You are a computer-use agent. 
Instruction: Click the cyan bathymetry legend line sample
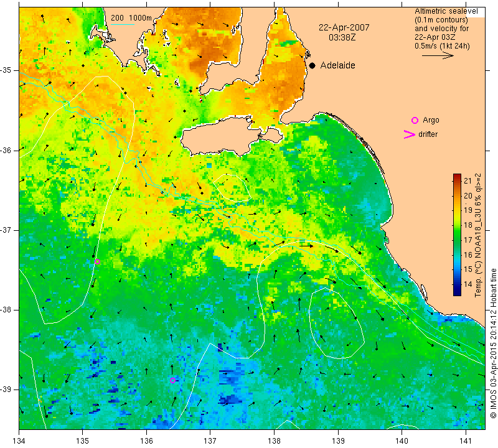point(123,24)
